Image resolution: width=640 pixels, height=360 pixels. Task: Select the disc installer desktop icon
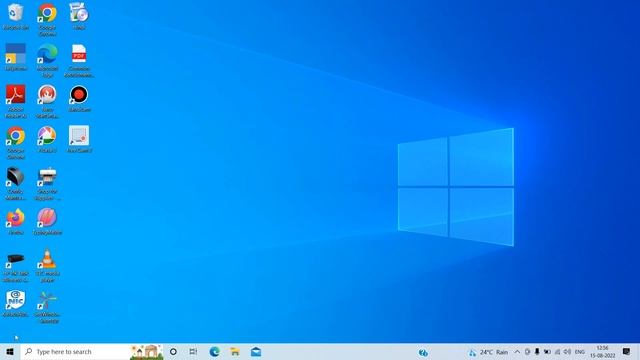pos(79,16)
